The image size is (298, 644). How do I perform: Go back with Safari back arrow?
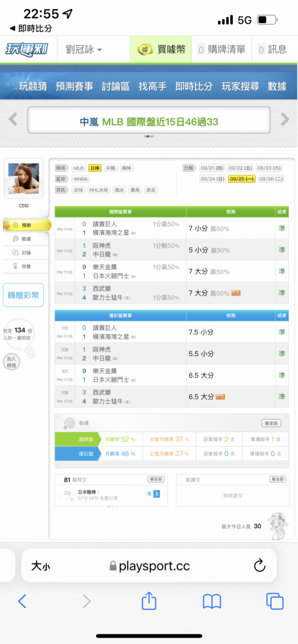[22, 601]
